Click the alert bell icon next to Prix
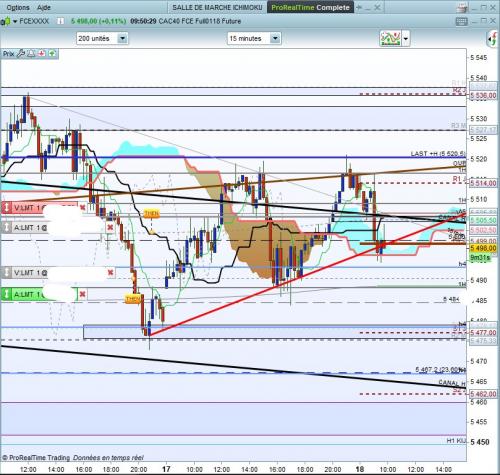This screenshot has width=500, height=475. point(31,54)
